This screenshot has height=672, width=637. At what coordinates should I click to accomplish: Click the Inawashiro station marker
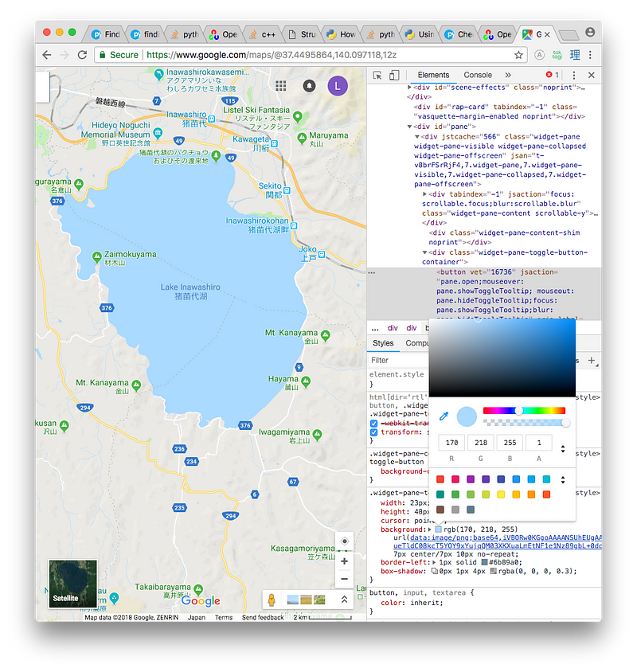211,119
